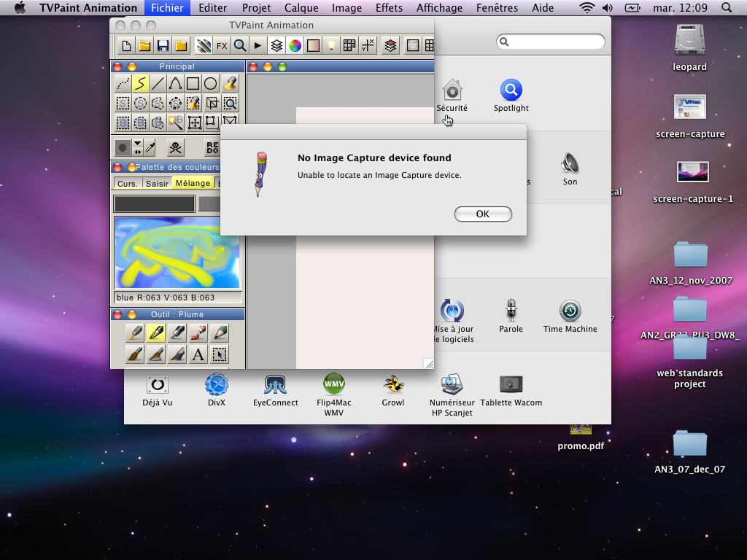Click the dark gray current color swatch
The image size is (747, 560).
click(155, 204)
